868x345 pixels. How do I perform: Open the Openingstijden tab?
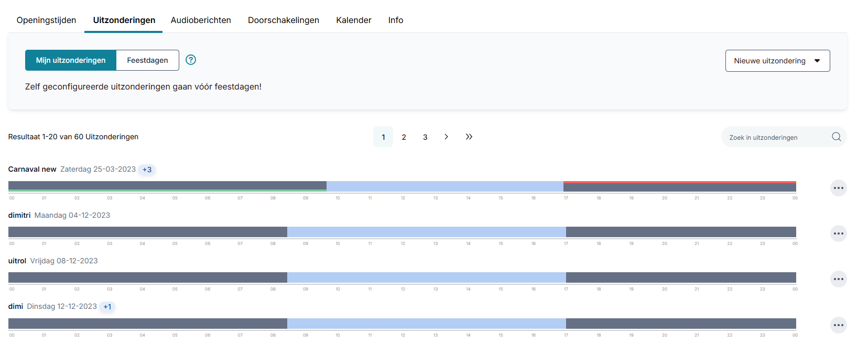pos(46,20)
